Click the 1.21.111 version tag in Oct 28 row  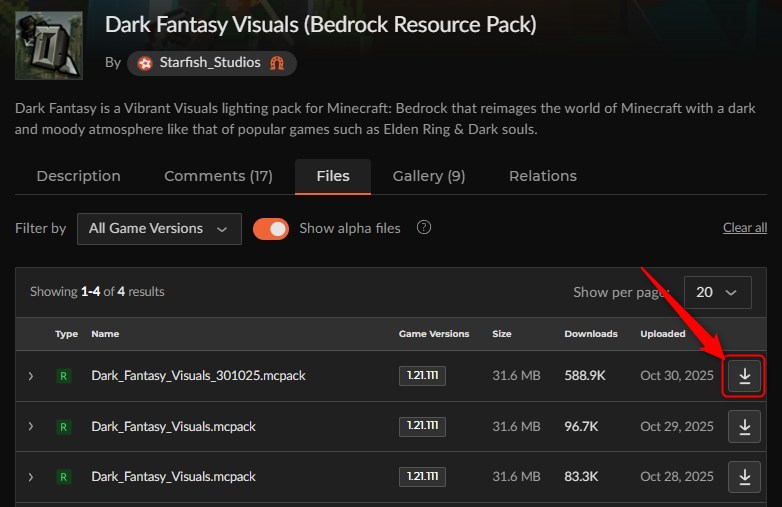[x=422, y=477]
